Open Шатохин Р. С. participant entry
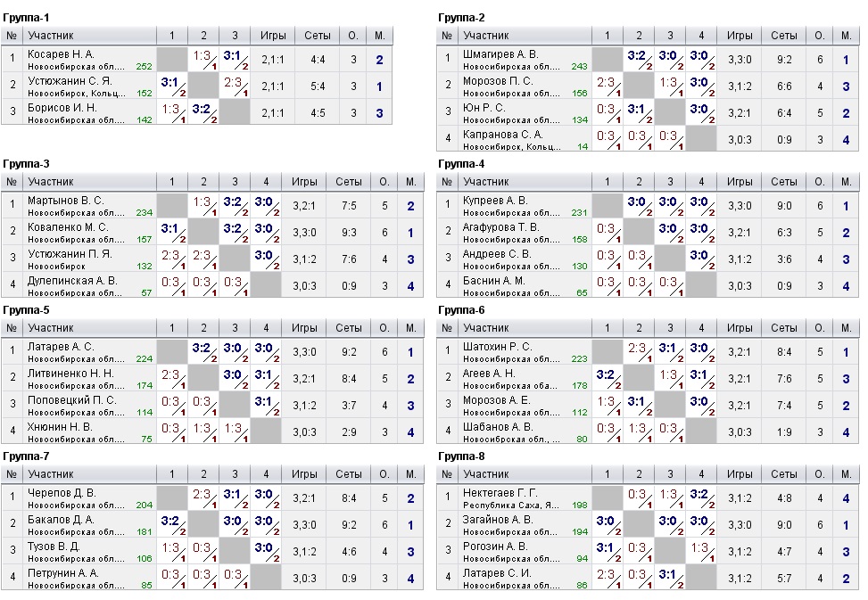 pos(497,347)
